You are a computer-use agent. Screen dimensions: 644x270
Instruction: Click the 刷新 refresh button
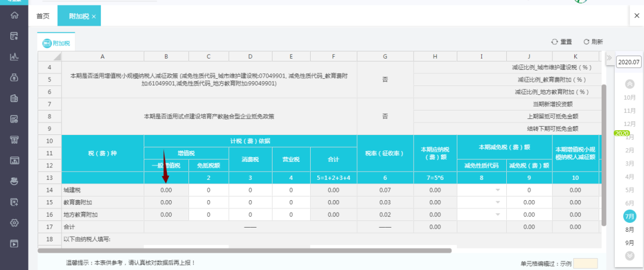point(593,42)
